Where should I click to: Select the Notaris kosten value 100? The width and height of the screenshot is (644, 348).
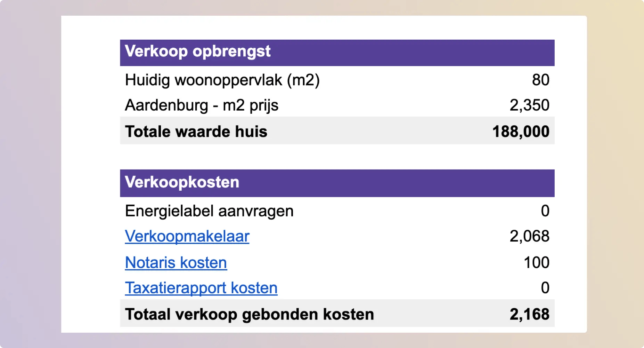click(x=536, y=262)
